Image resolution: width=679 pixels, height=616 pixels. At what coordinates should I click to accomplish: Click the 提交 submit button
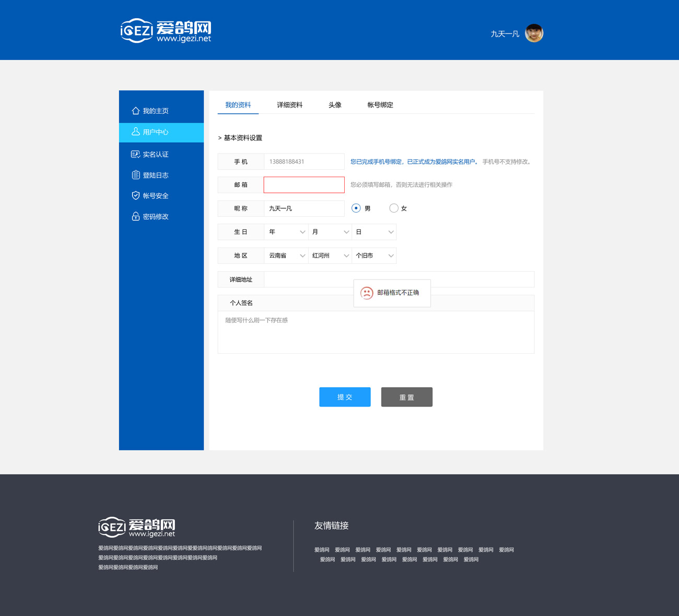tap(345, 397)
